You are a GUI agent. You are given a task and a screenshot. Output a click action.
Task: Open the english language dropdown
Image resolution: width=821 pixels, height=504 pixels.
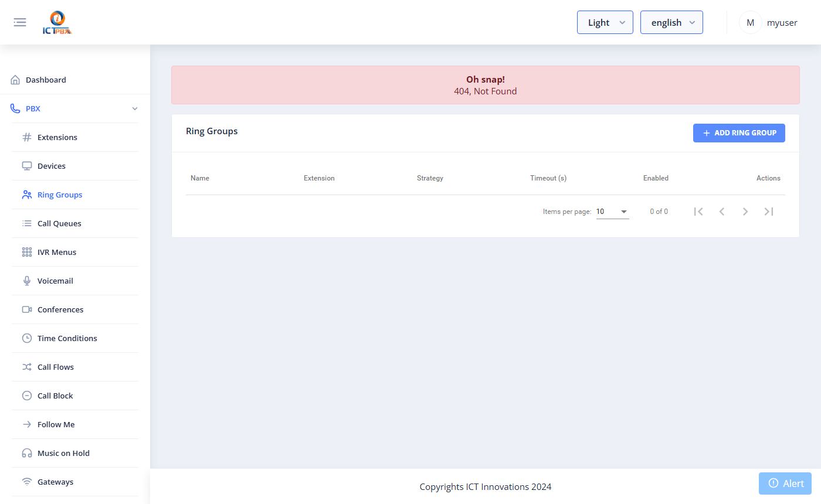pyautogui.click(x=671, y=22)
